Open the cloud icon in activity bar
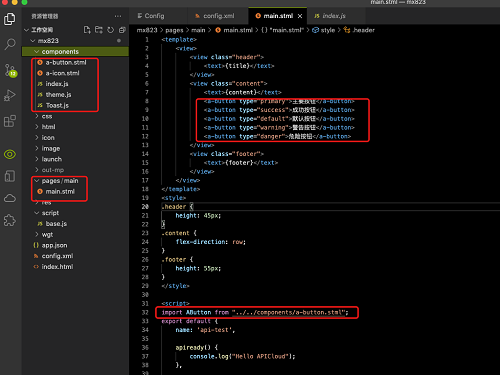 click(x=10, y=199)
